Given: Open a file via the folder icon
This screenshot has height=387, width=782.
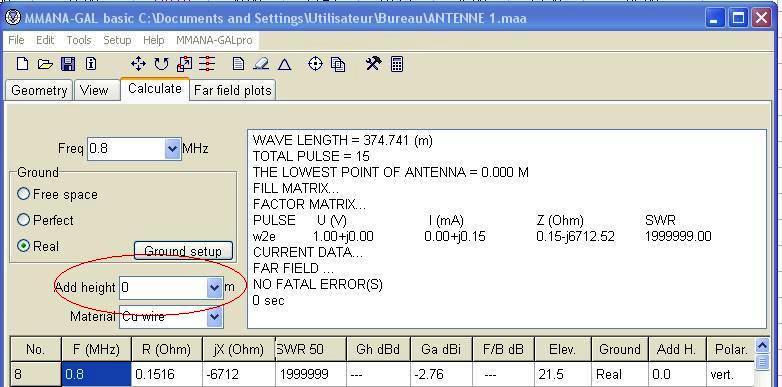Looking at the screenshot, I should pos(45,64).
